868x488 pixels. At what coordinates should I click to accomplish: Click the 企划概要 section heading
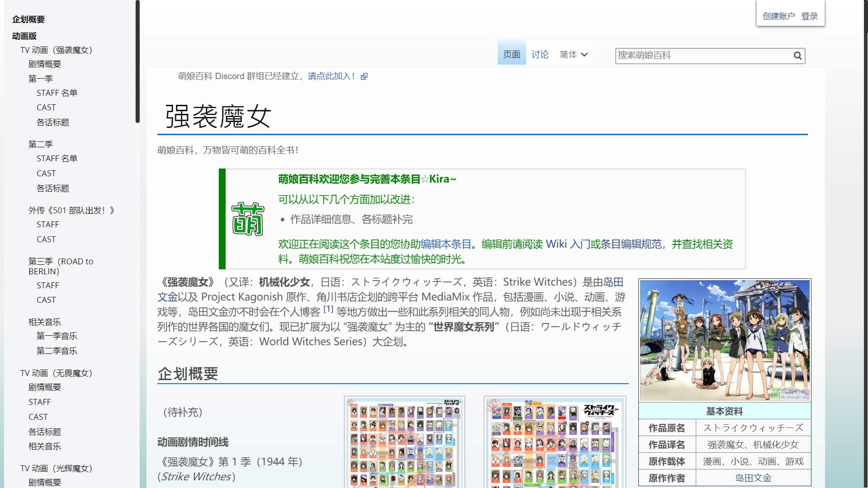pos(188,374)
